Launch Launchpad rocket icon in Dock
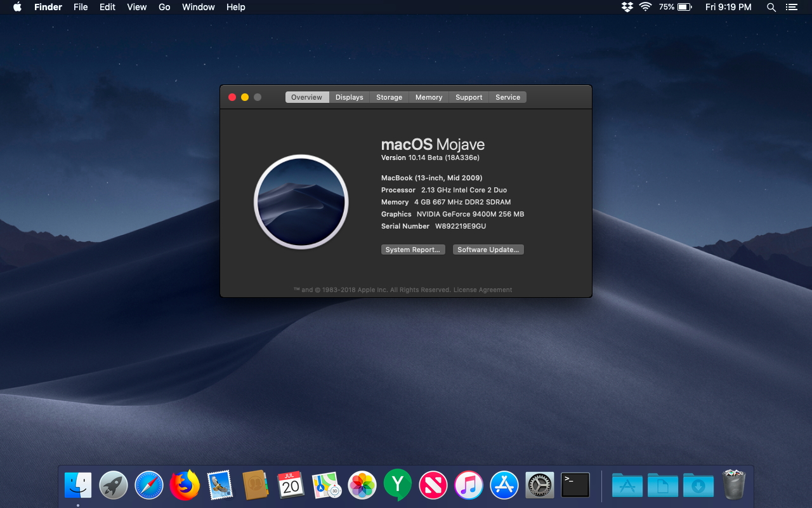The width and height of the screenshot is (812, 508). [114, 486]
